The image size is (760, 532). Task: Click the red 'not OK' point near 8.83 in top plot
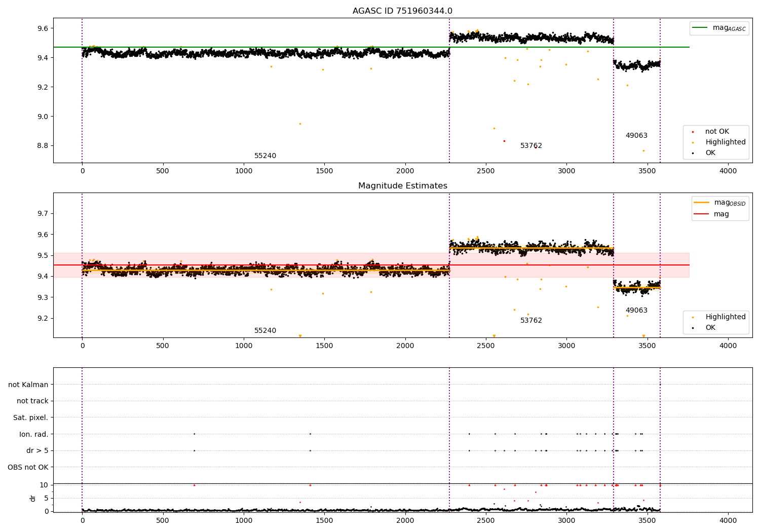pyautogui.click(x=504, y=141)
